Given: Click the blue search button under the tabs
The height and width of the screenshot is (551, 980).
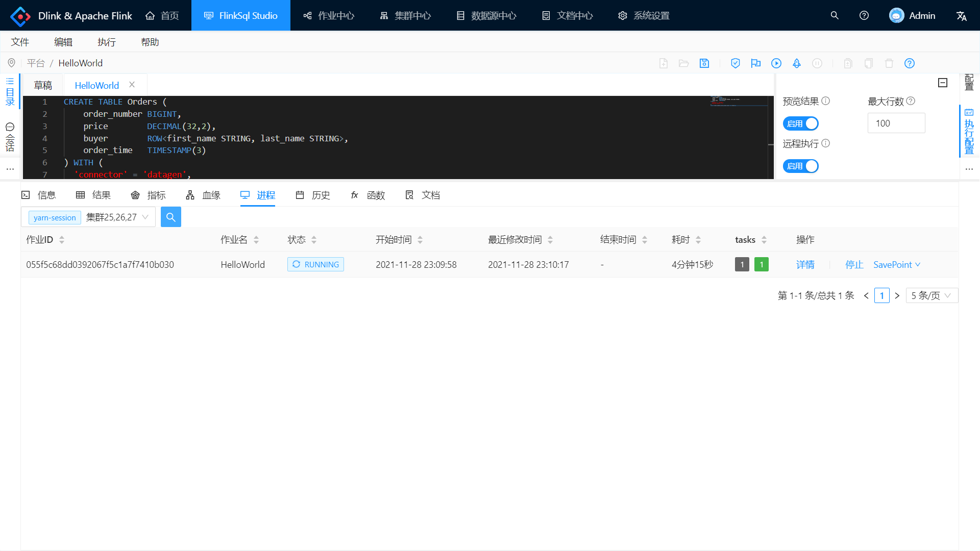Looking at the screenshot, I should tap(170, 217).
